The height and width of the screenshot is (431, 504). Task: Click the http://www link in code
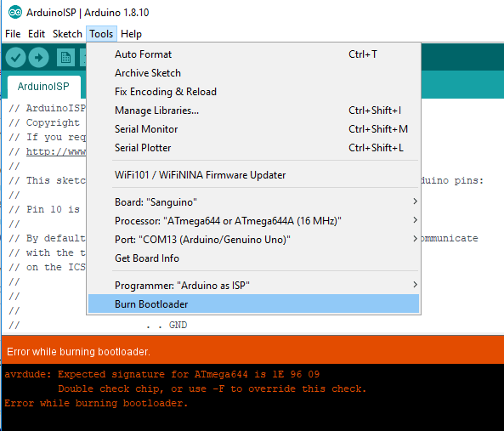56,151
